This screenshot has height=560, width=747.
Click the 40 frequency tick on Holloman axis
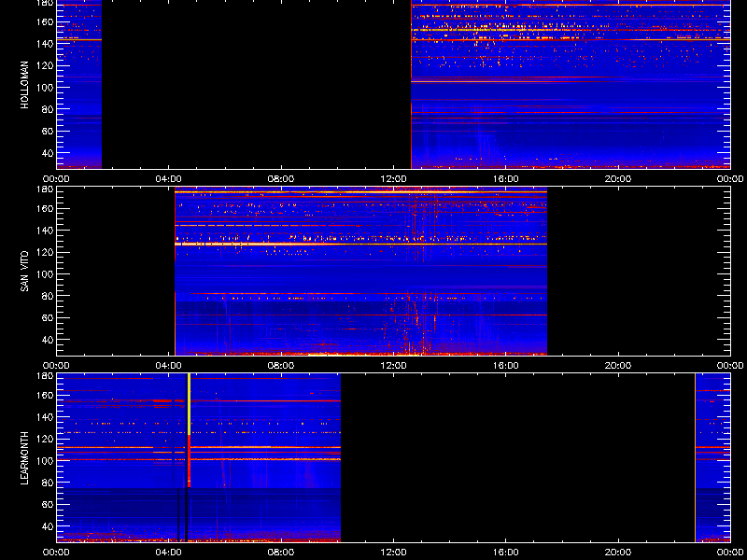click(48, 153)
